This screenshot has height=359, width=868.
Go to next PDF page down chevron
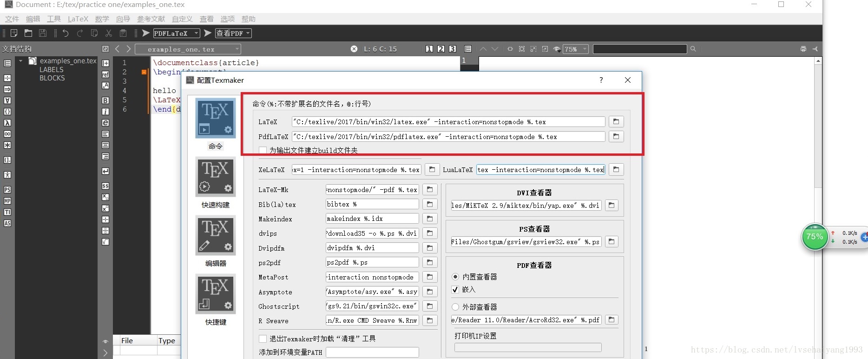pos(495,49)
